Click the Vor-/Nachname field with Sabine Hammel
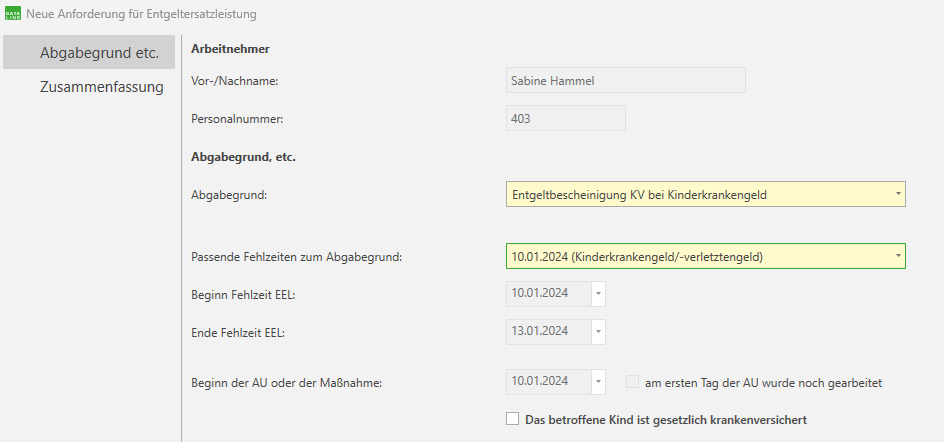Viewport: 944px width, 442px height. (625, 81)
